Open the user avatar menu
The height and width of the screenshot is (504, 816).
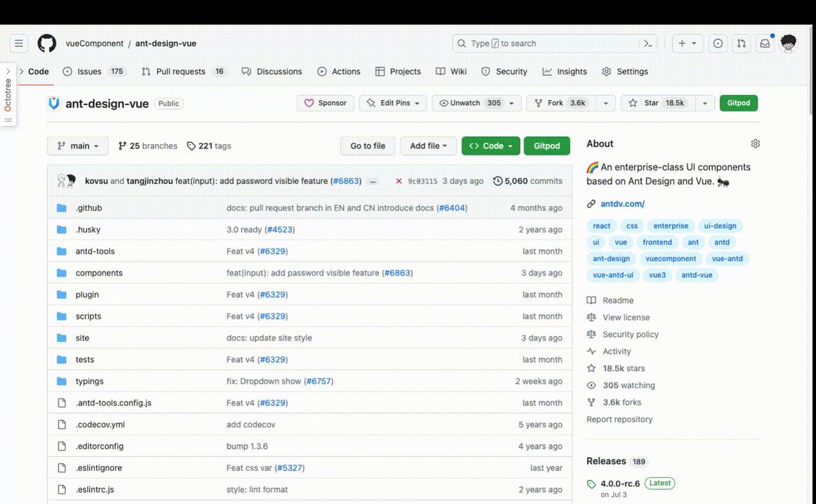(x=789, y=43)
